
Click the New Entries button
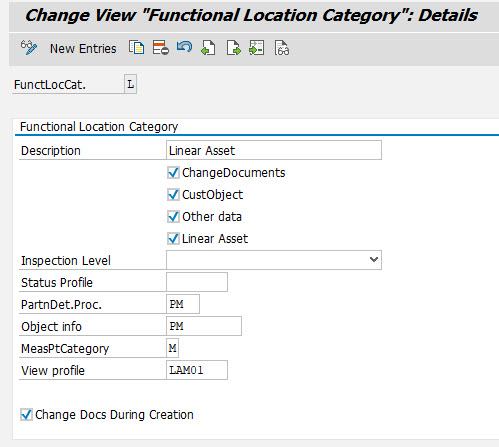pos(83,49)
